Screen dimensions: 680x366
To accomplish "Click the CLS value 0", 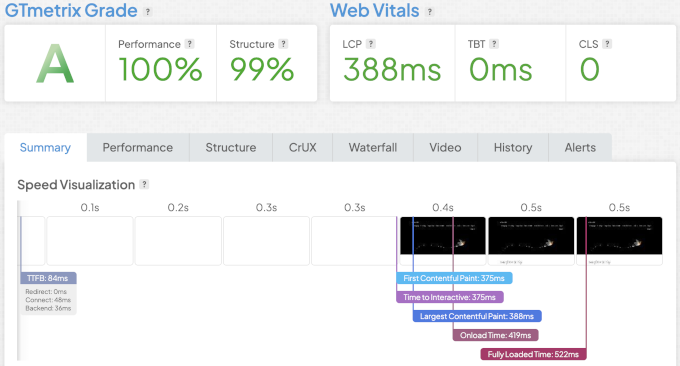I will pyautogui.click(x=590, y=69).
